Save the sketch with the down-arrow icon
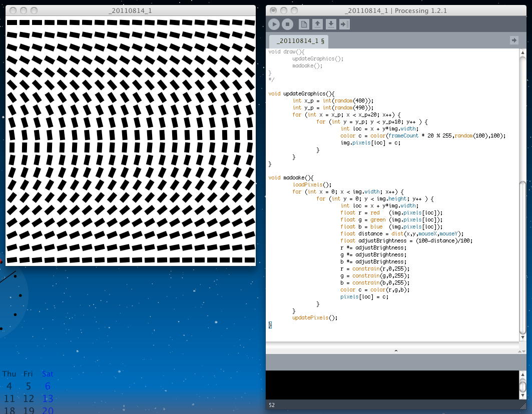This screenshot has height=414, width=532. point(331,24)
